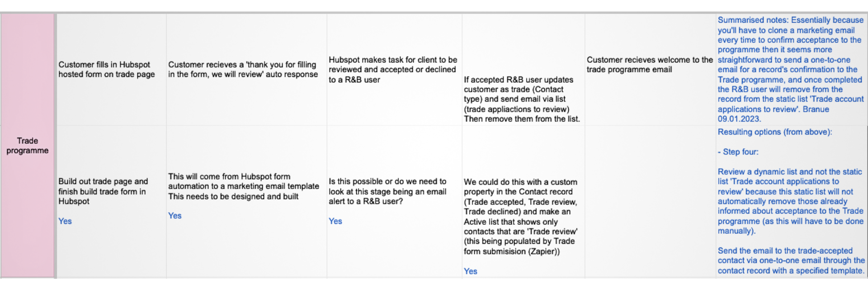Click 'Yes' under 'finish build trade form in Hubspot'

point(65,221)
